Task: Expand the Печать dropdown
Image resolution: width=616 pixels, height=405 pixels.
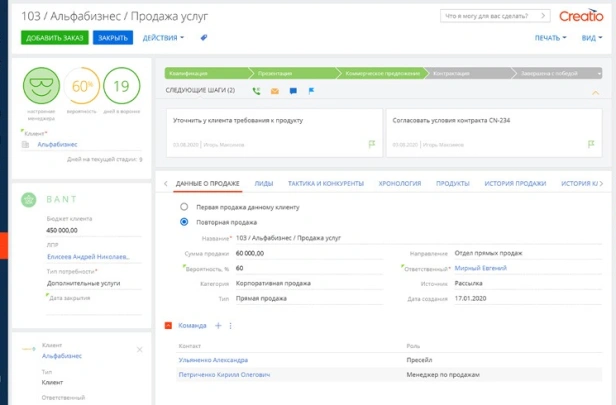Action: [x=550, y=37]
